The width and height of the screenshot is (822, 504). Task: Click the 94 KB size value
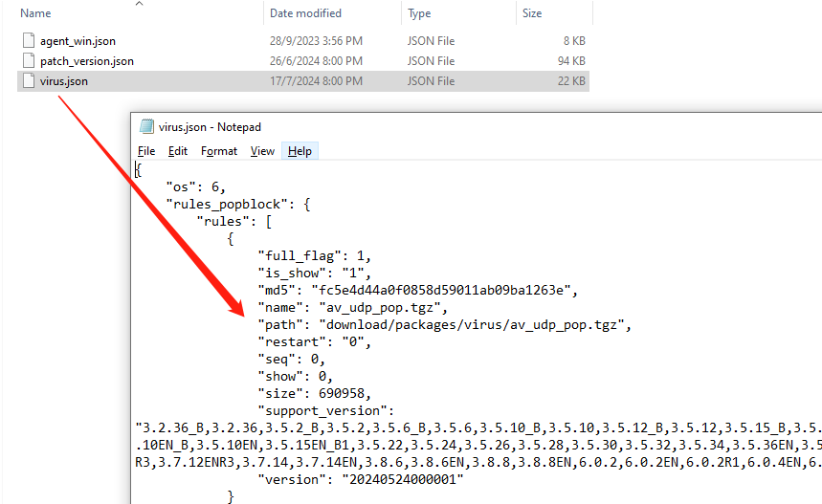coord(571,61)
